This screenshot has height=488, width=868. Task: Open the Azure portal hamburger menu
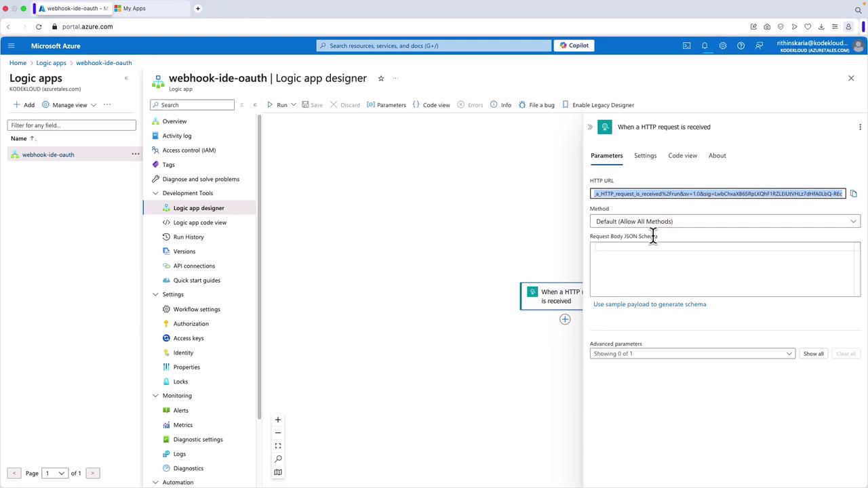coord(11,45)
